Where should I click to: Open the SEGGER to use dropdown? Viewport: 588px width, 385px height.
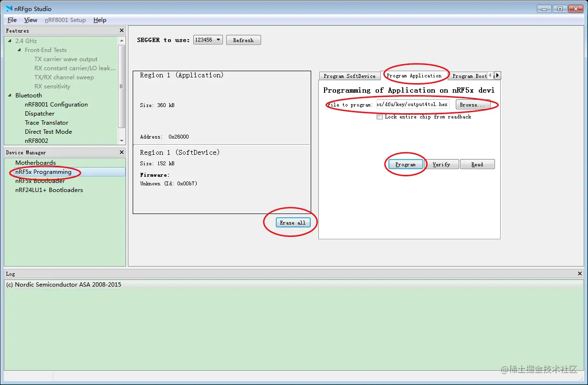(208, 40)
